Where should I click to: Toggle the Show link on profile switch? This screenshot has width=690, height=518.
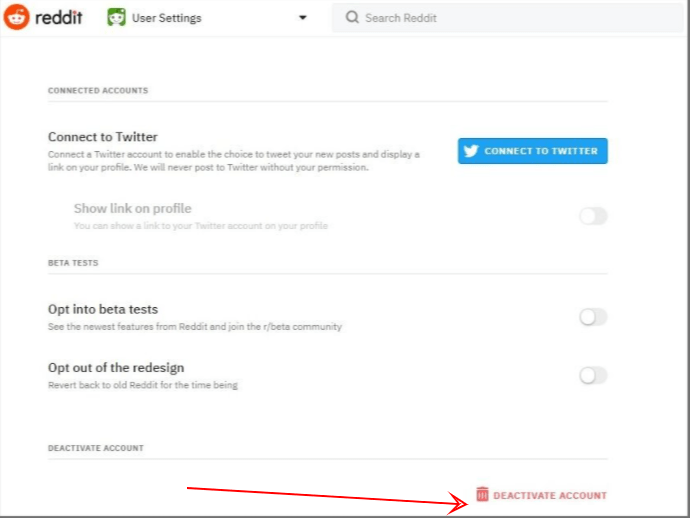click(x=593, y=216)
